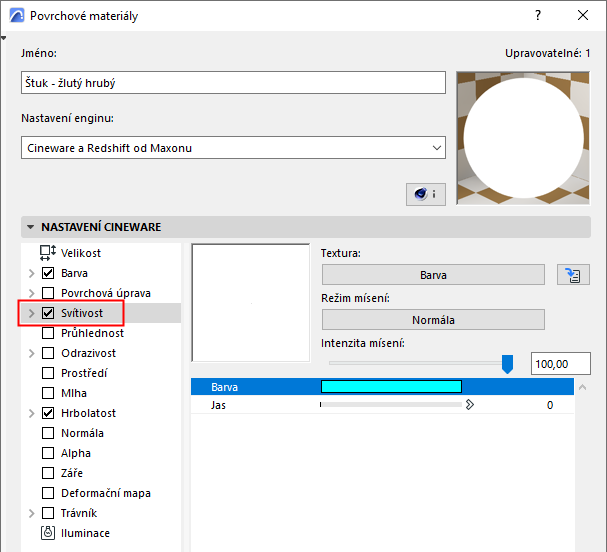Click the Jas value 0

pos(550,405)
